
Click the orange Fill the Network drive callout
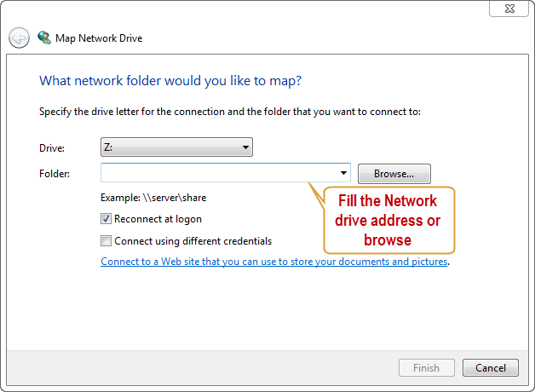click(389, 220)
